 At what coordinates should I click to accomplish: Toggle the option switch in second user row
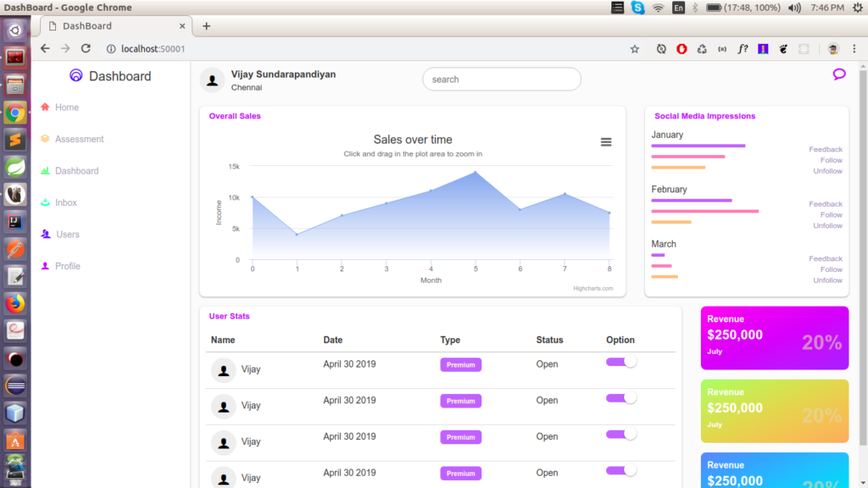point(620,398)
